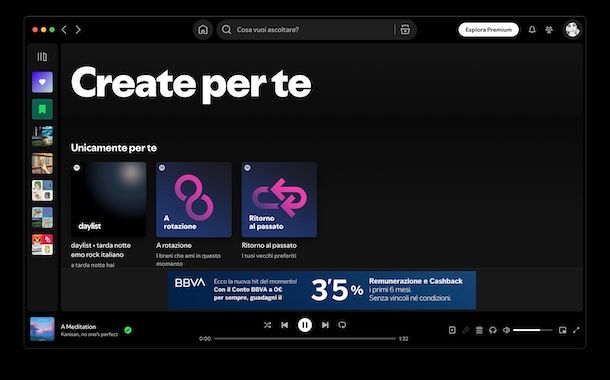Expand Your Library sidebar icon

pos(42,57)
